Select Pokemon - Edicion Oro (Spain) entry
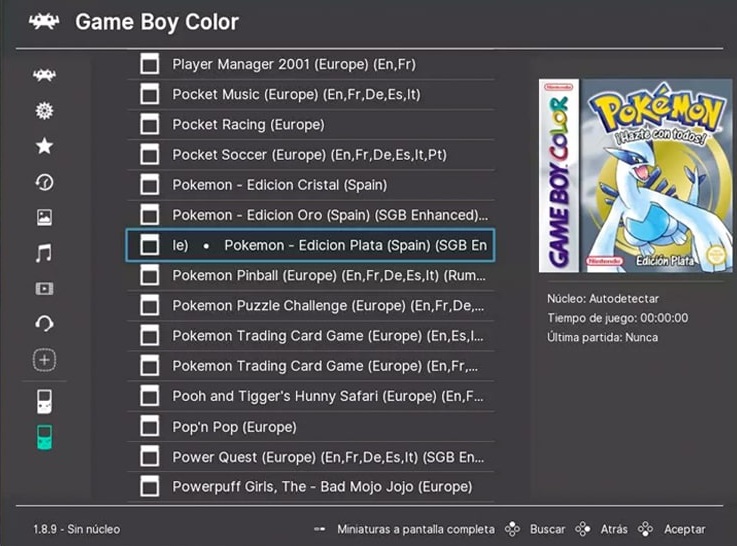The width and height of the screenshot is (737, 546). coord(311,215)
